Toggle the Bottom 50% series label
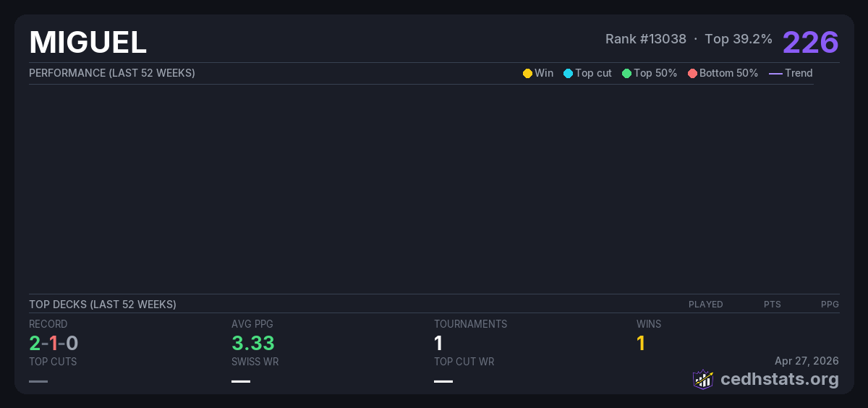 coord(728,73)
